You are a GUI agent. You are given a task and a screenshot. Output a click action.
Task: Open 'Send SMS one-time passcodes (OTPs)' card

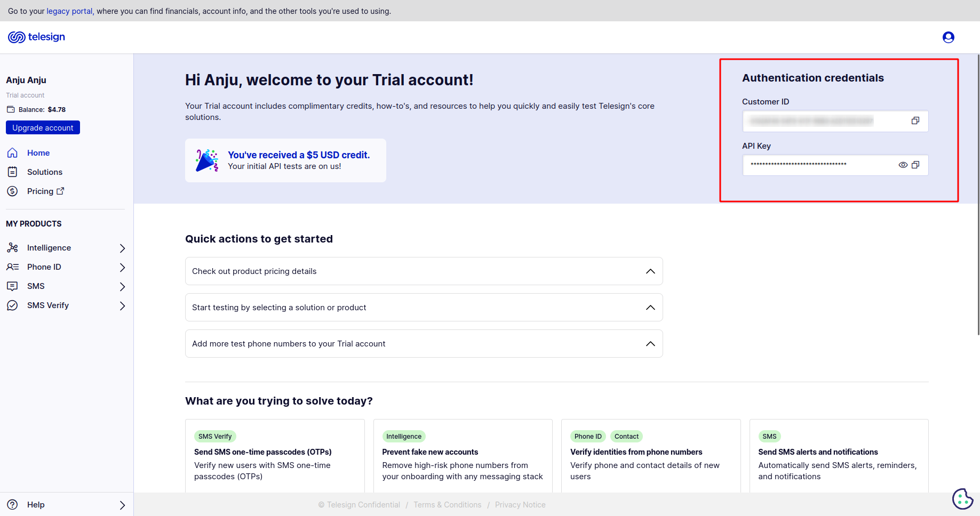263,452
